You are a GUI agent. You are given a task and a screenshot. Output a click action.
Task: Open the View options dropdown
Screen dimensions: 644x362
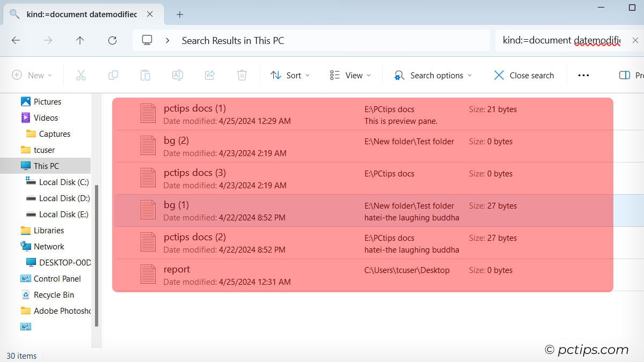[x=350, y=75]
